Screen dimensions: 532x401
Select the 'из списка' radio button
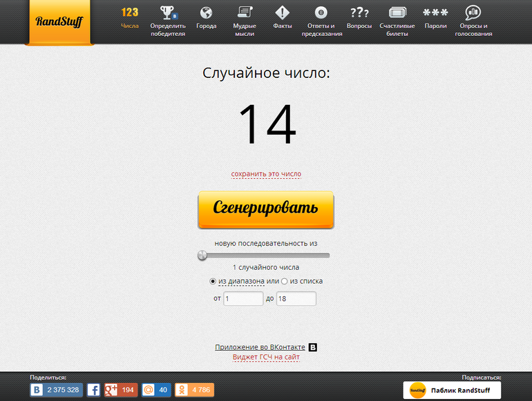tap(285, 282)
